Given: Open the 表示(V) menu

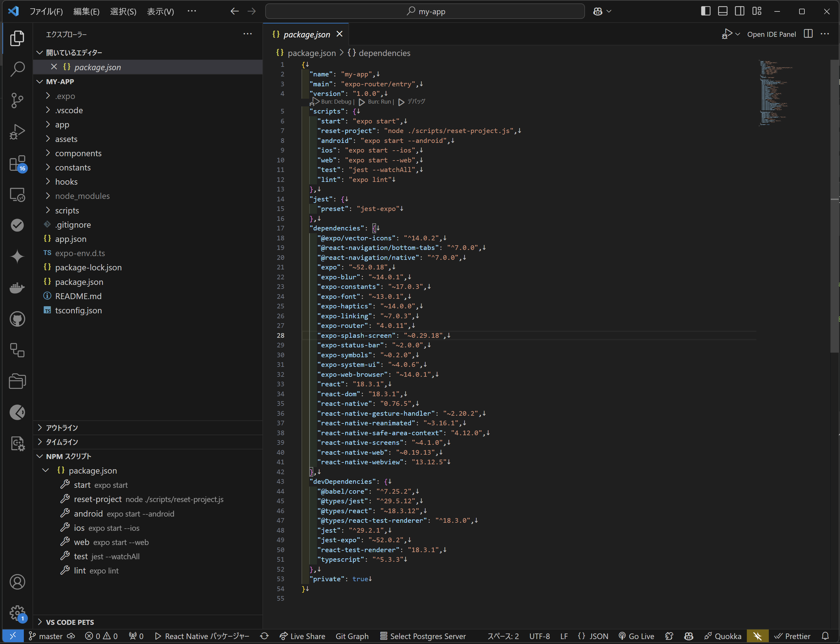Looking at the screenshot, I should 160,11.
